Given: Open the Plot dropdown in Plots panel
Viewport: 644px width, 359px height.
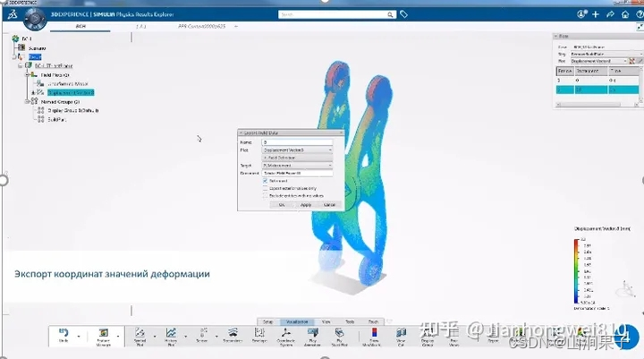Looking at the screenshot, I should click(598, 61).
